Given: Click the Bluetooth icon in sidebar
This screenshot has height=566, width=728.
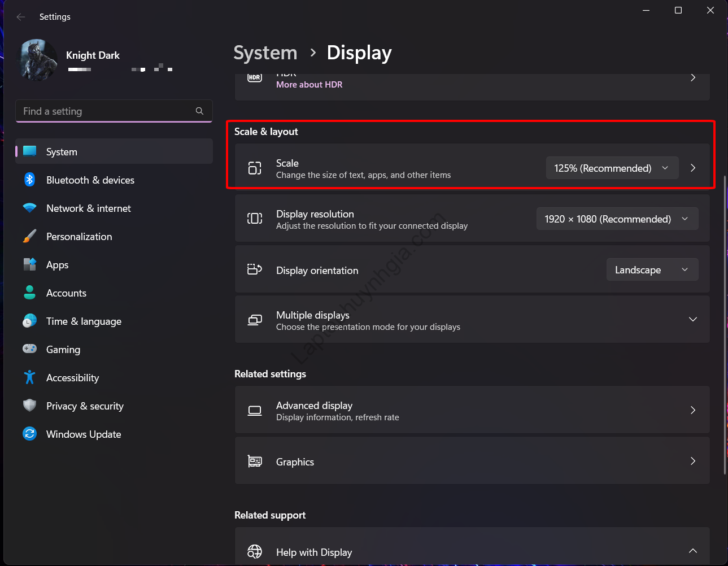Looking at the screenshot, I should (x=30, y=180).
